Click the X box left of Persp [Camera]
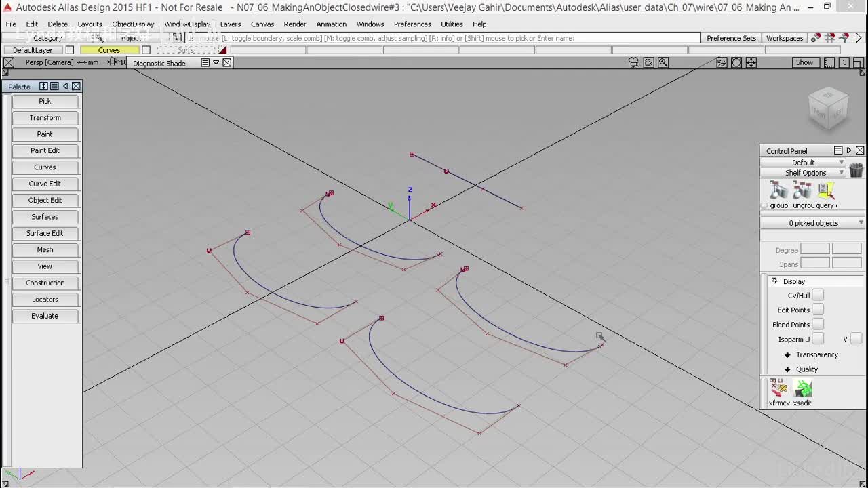This screenshot has width=868, height=488. (9, 62)
